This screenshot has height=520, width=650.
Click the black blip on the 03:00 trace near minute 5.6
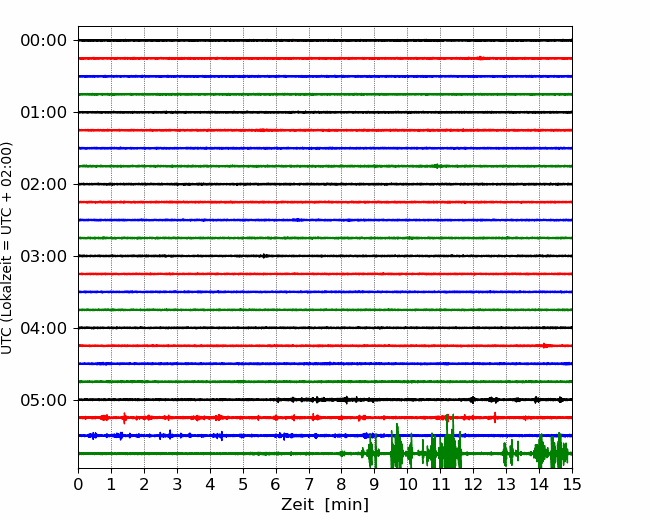click(264, 255)
